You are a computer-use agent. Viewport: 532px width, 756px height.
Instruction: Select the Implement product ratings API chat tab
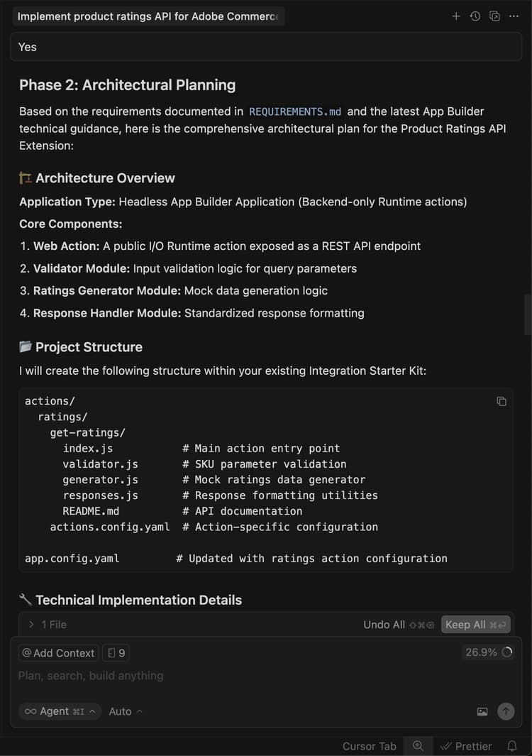(x=148, y=16)
